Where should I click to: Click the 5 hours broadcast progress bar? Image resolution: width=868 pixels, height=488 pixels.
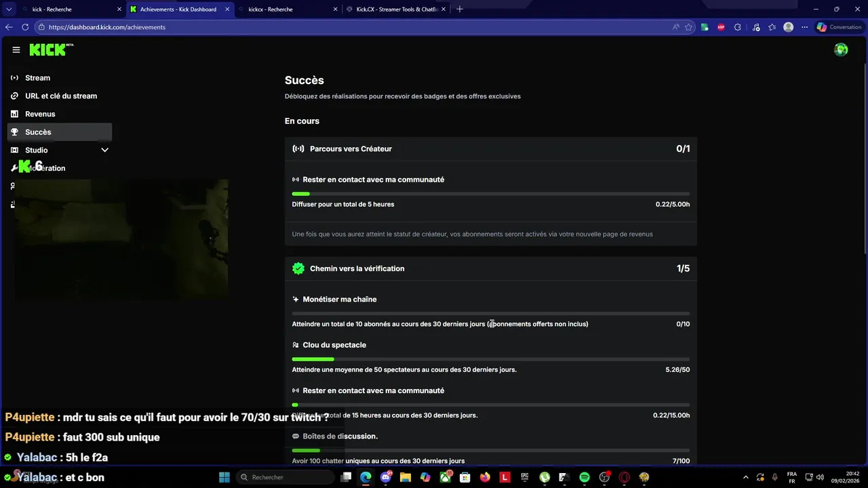pos(491,194)
